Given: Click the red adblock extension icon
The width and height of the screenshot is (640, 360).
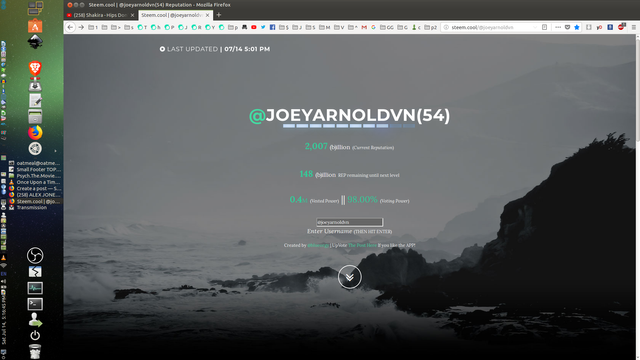Looking at the screenshot, I should [621, 27].
